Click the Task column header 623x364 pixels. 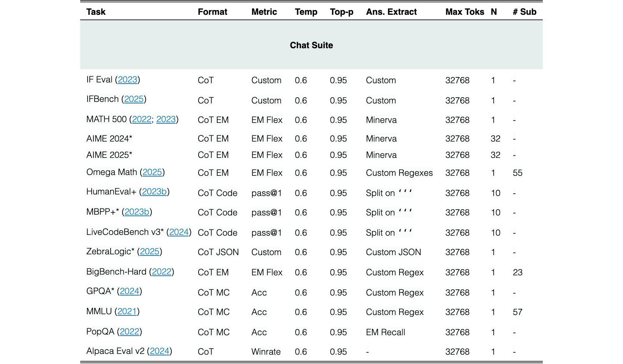[96, 12]
